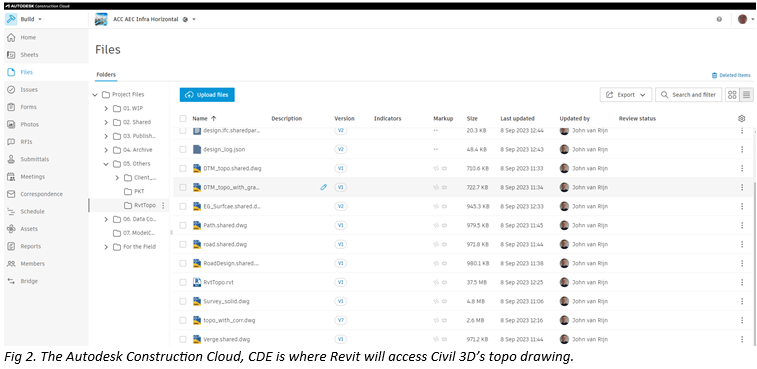Screen dimensions: 757x369
Task: Expand the 01. WIP folder
Action: click(106, 109)
